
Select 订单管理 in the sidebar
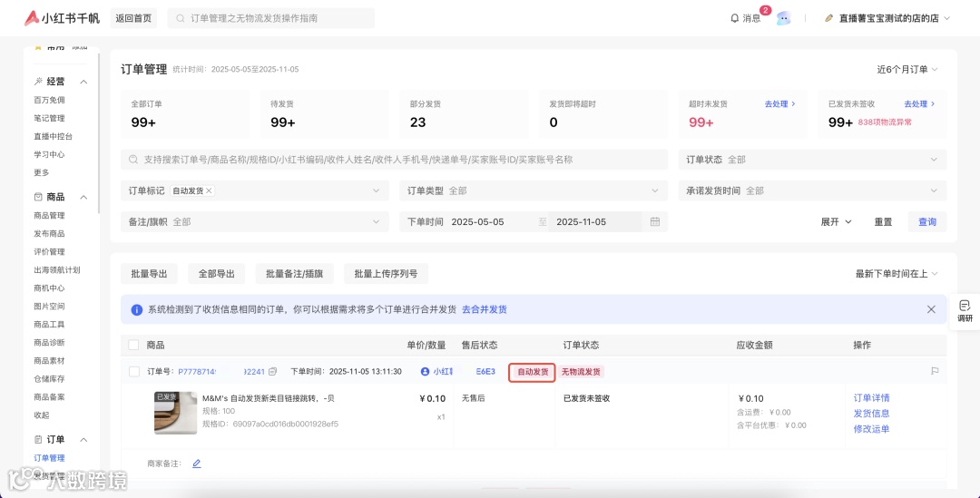[49, 458]
